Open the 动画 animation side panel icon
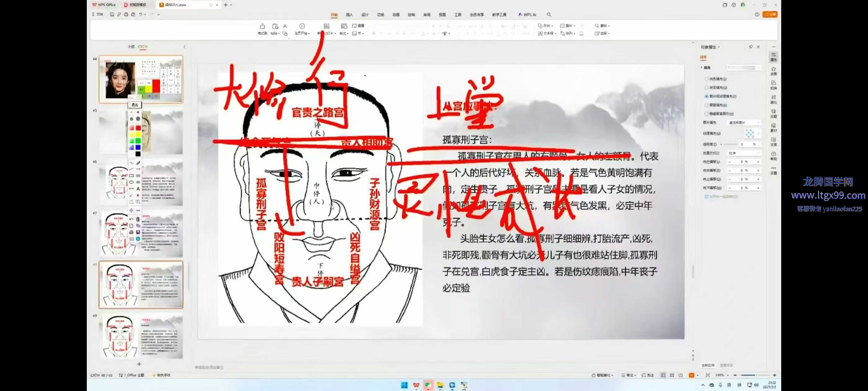Viewport: 868px width, 391px height. [773, 71]
